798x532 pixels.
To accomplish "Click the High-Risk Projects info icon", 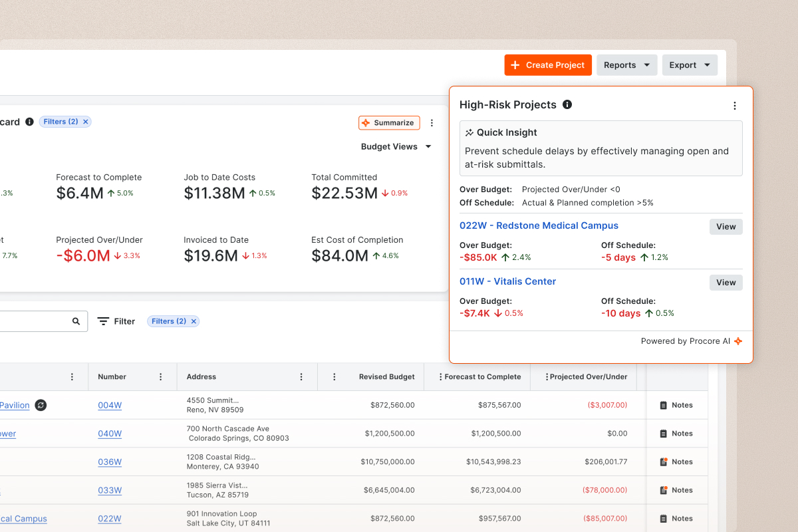I will [x=567, y=104].
